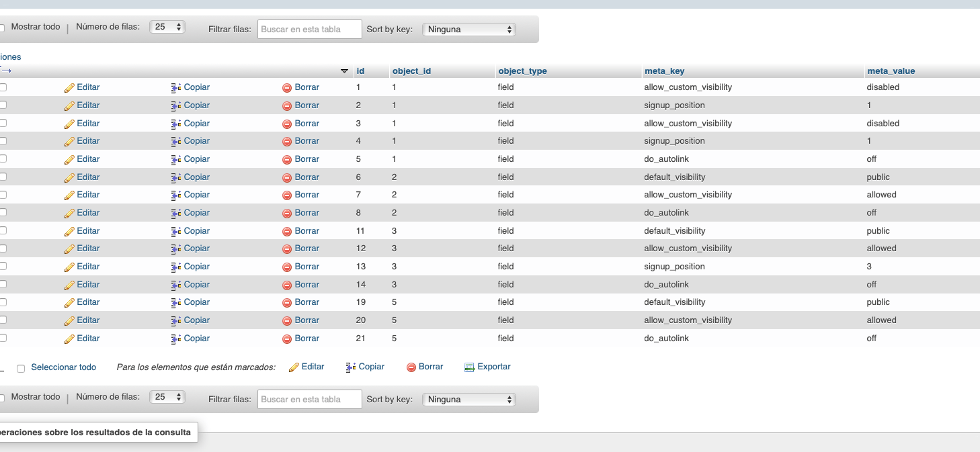Image resolution: width=980 pixels, height=452 pixels.
Task: Click the Exportar link for marked elements
Action: coord(494,367)
